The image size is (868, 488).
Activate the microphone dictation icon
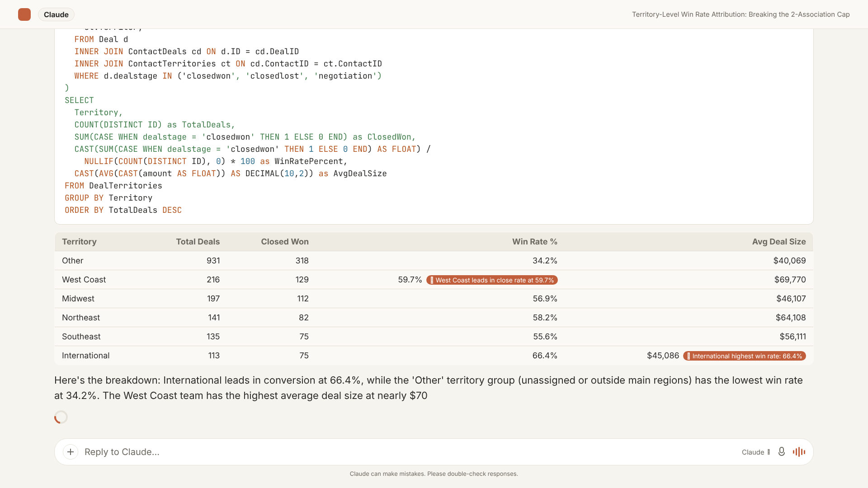(781, 452)
